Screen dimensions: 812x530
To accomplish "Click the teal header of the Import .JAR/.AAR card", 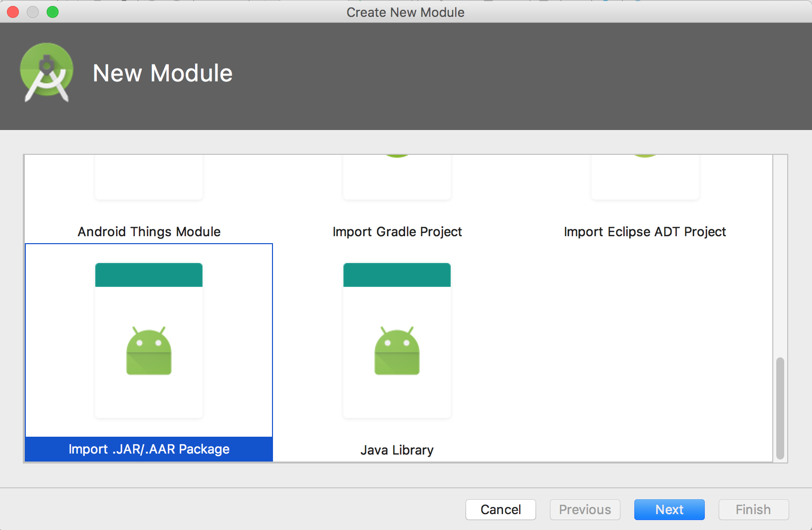I will (x=148, y=275).
